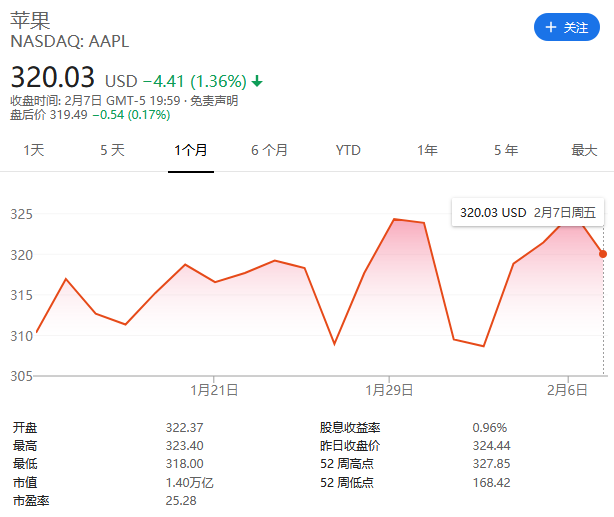Click the 1月21日 date label on the axis

coord(215,389)
